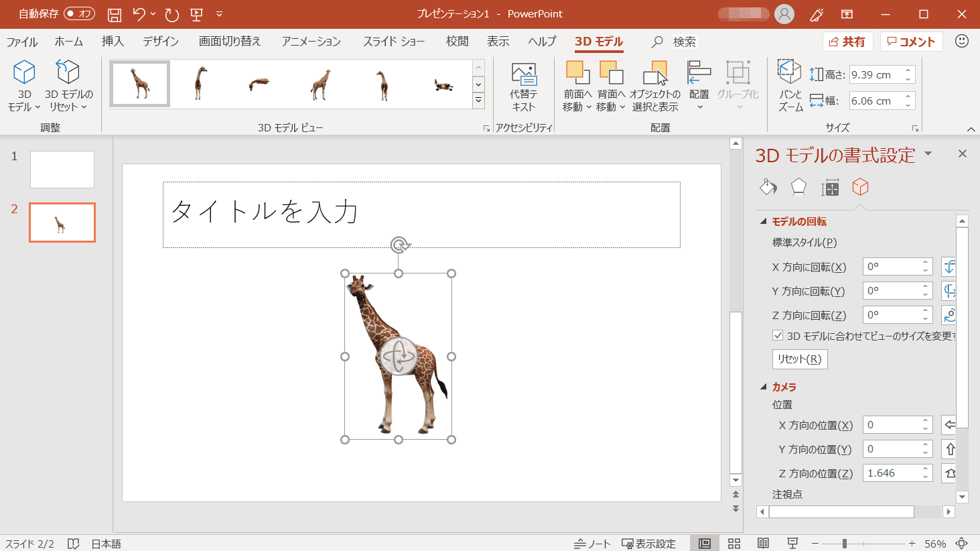Click リセット(R) button in format pane

[800, 359]
